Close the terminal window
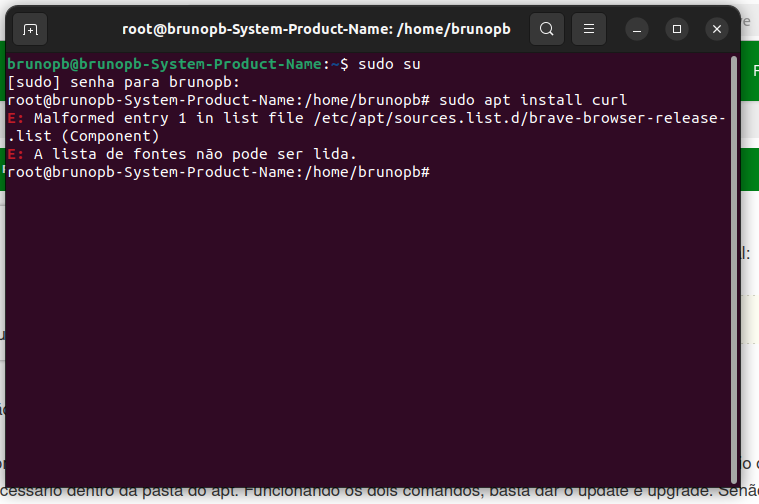 coord(717,30)
